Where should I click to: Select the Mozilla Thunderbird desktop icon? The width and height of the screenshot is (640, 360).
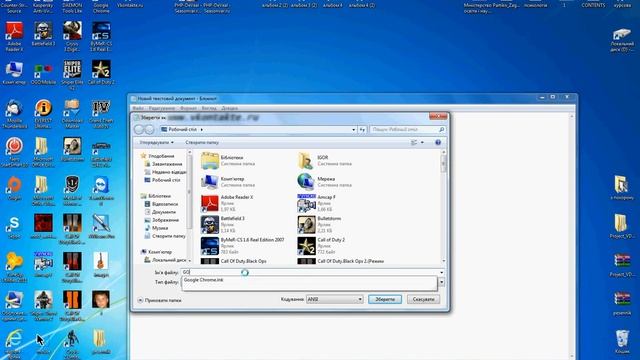coord(14,113)
